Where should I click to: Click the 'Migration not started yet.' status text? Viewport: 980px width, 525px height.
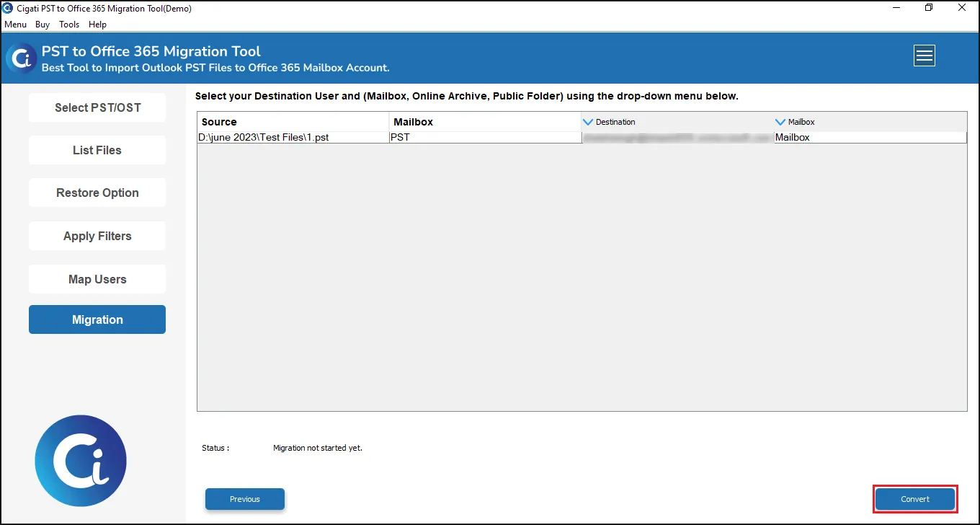point(318,448)
